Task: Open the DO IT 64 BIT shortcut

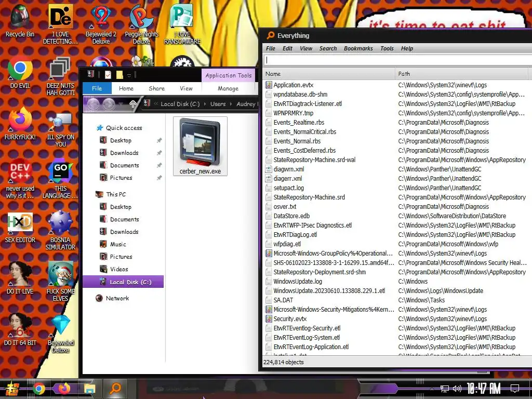Action: pyautogui.click(x=20, y=330)
